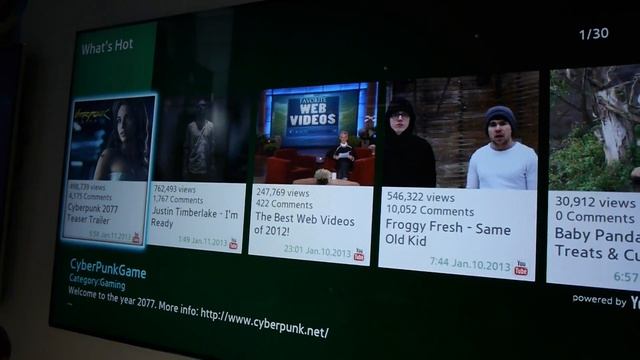Viewport: 640px width, 360px height.
Task: Click YouTube icon on Froggy Fresh card
Action: pyautogui.click(x=521, y=269)
